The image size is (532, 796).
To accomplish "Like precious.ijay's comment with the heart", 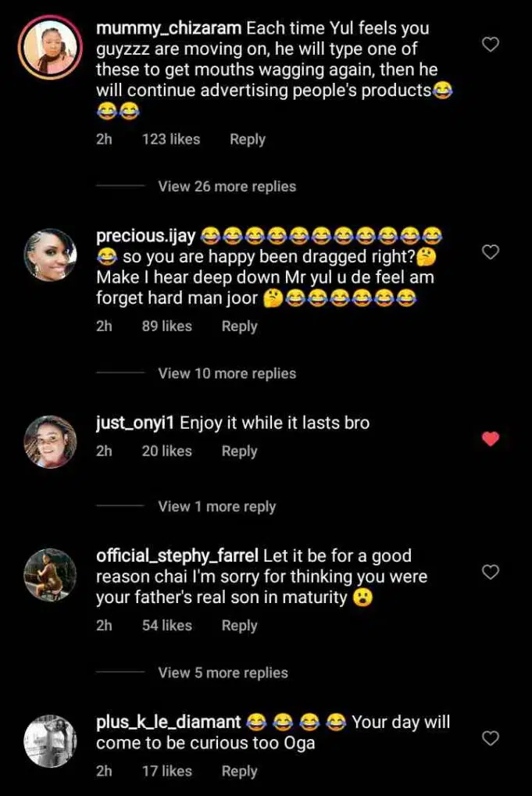I will [x=490, y=252].
